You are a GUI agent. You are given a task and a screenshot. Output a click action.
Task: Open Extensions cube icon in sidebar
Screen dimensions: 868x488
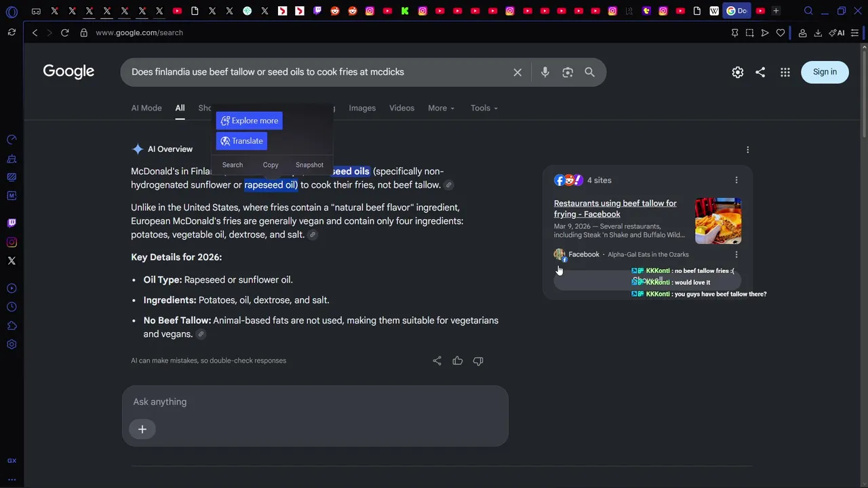[12, 326]
